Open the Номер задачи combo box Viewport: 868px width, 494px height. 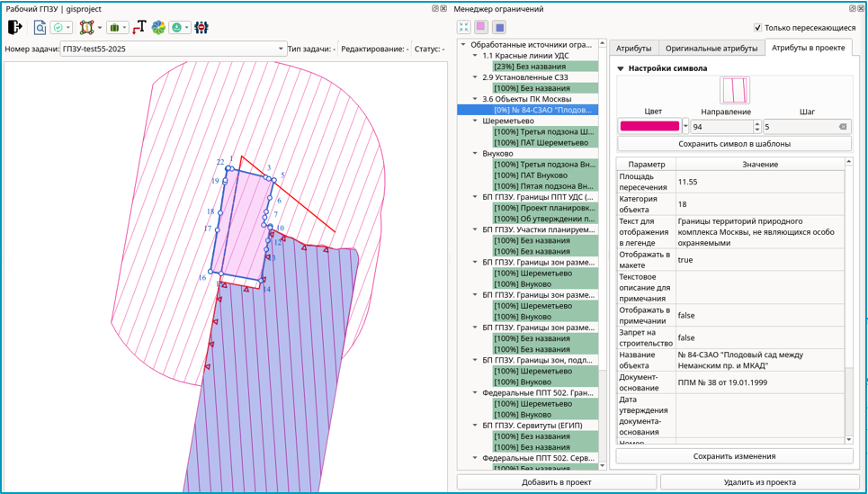pos(173,49)
